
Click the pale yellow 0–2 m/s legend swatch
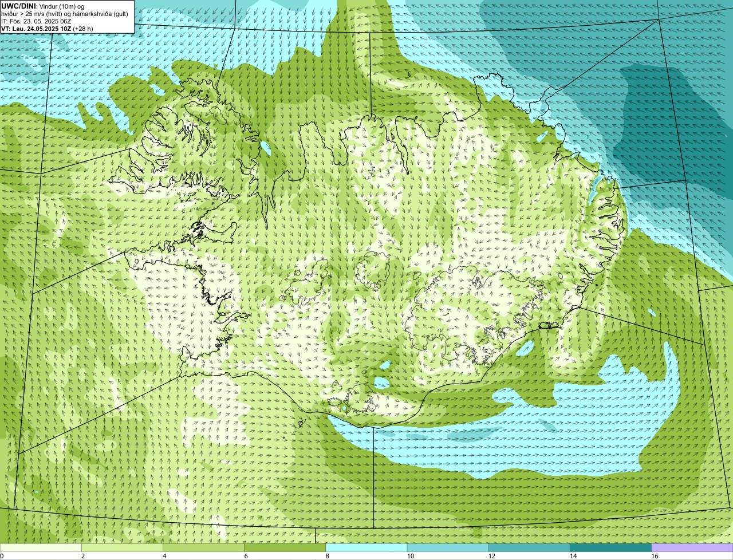[x=41, y=547]
